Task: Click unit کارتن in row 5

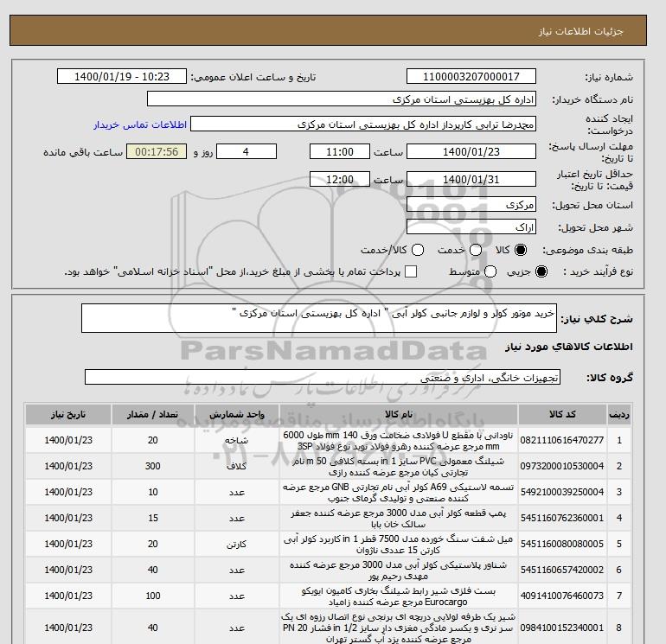Action: coord(237,544)
